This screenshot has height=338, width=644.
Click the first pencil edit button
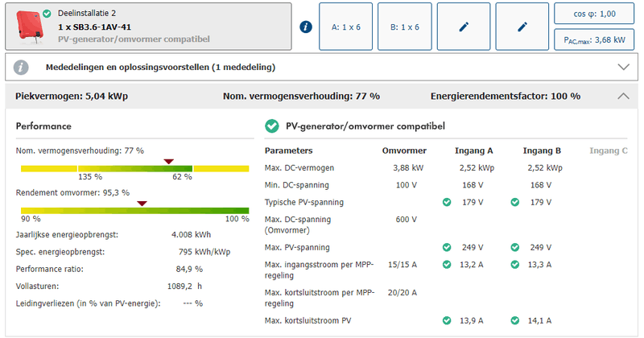(464, 27)
